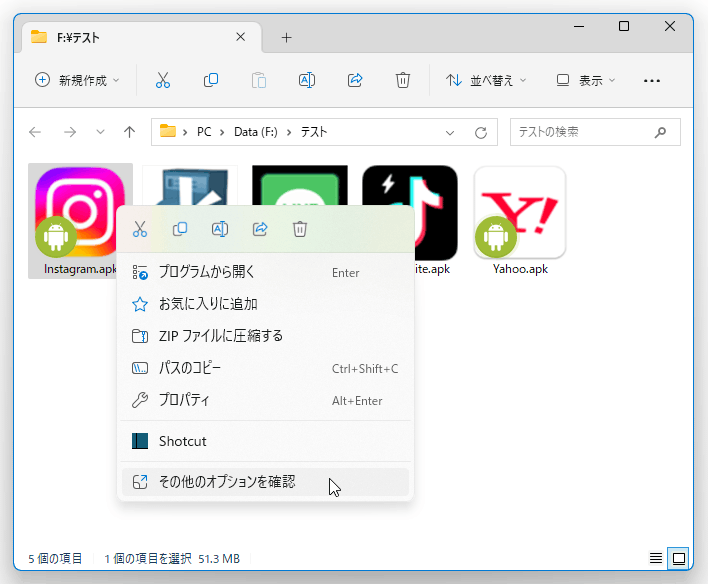708x584 pixels.
Task: Click the toolbar Cut scissors icon
Action: 163,80
